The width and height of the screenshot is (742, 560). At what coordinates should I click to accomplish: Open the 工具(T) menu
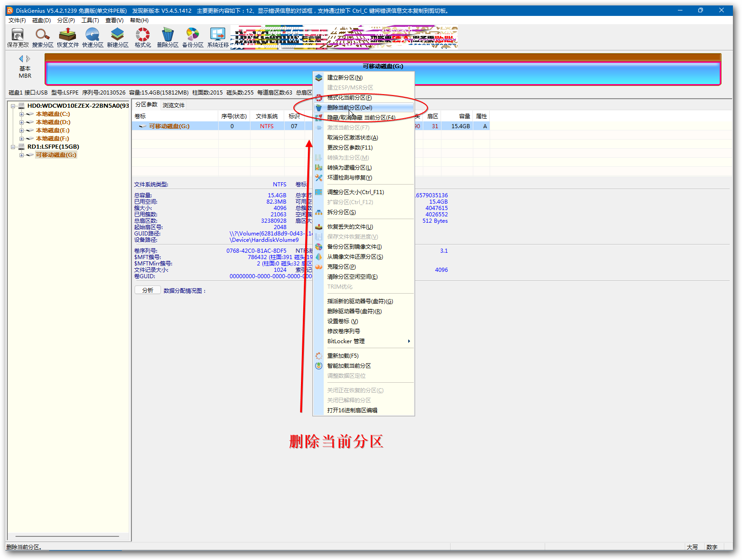[90, 20]
